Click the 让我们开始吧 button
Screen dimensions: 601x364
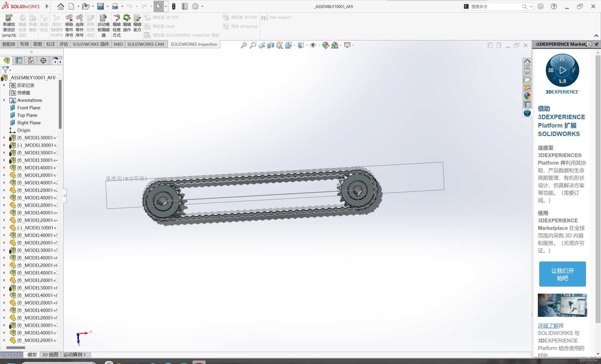coord(562,274)
